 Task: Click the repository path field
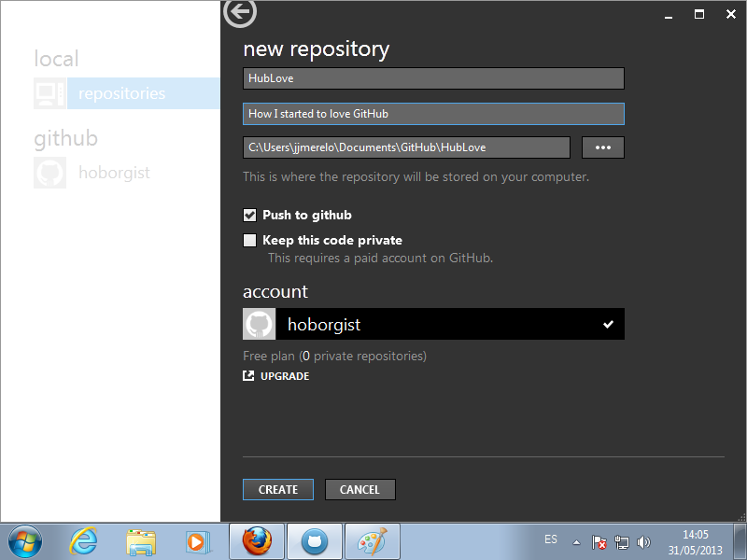point(406,147)
